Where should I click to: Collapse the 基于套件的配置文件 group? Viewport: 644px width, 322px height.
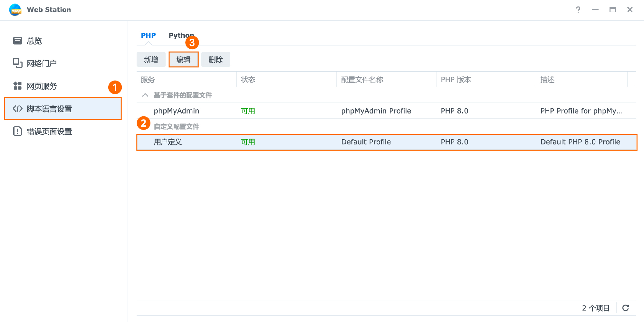click(x=145, y=95)
